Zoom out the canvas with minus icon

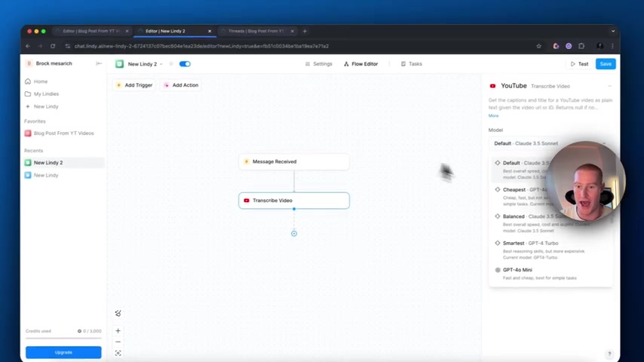(118, 342)
